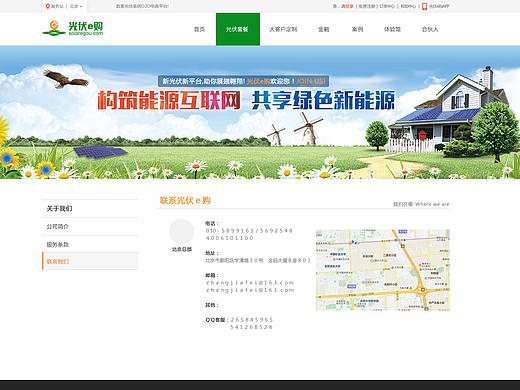520x390 pixels.
Task: Click the location pin icon in top bar
Action: (48, 6)
